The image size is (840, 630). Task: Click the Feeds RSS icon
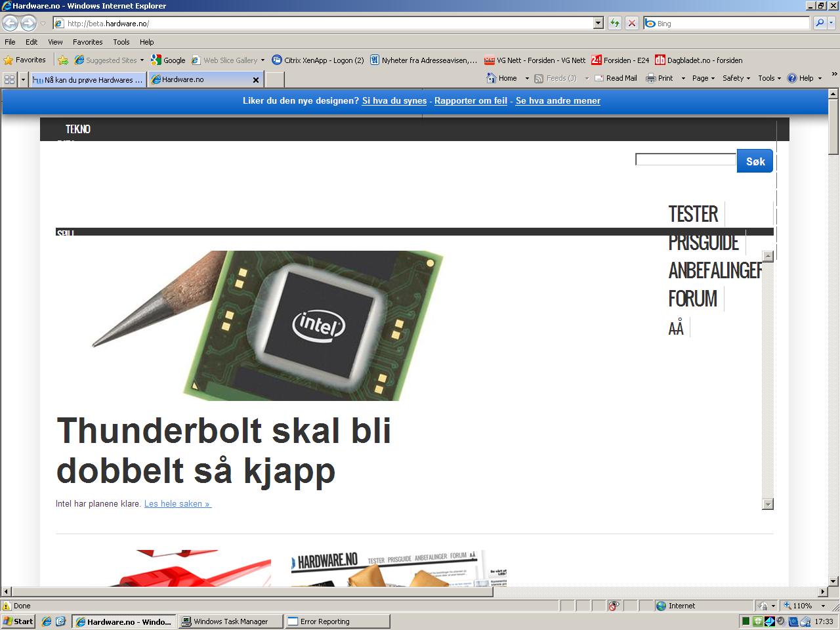point(539,78)
